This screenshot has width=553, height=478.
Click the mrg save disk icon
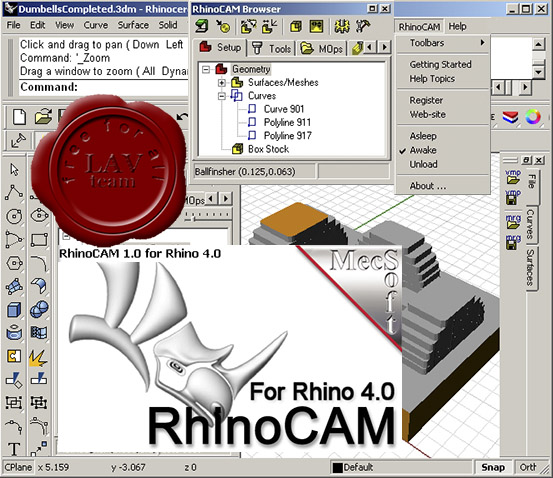[513, 242]
